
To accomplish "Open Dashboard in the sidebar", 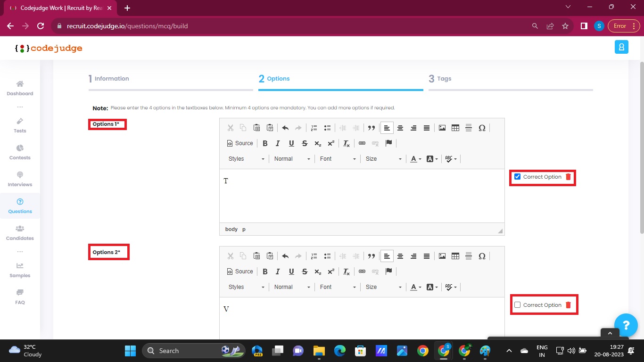I will point(20,88).
